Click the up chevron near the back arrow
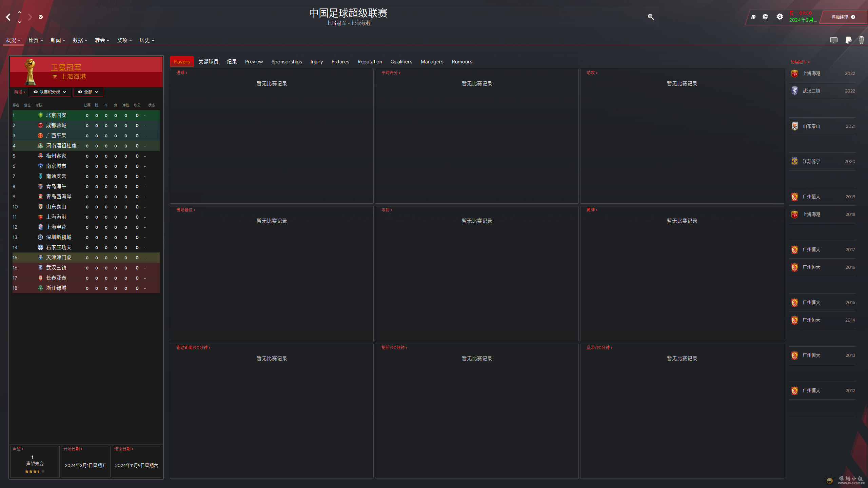The image size is (868, 488). click(x=20, y=12)
